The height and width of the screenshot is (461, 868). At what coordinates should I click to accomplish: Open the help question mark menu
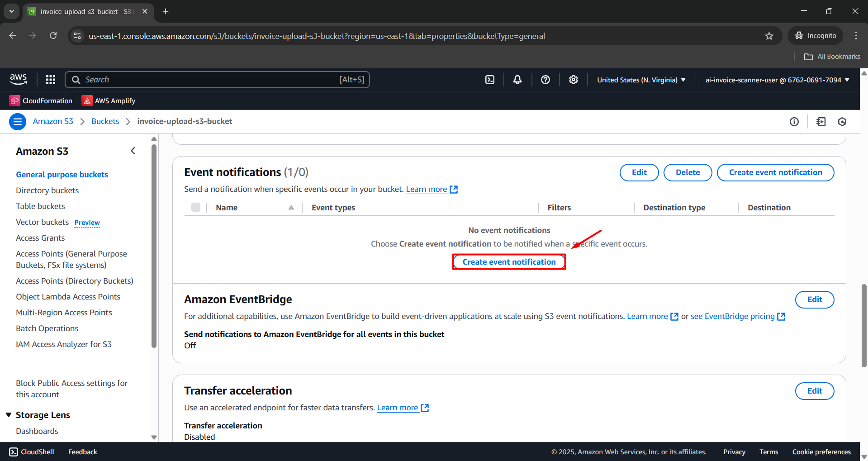(x=545, y=80)
